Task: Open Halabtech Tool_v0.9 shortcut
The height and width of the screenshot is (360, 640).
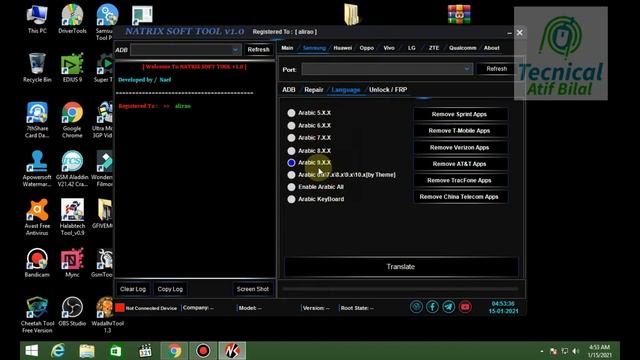Action: click(x=72, y=217)
